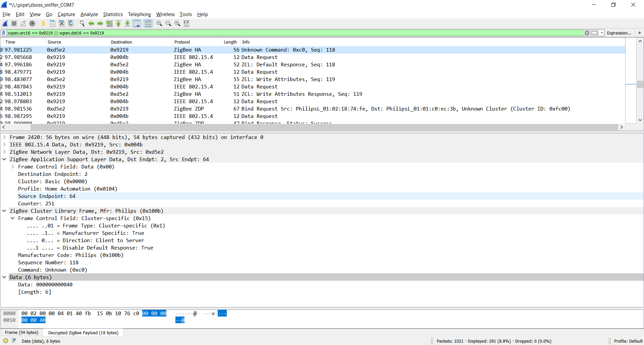Open the Help menu
The width and height of the screenshot is (644, 345).
click(x=202, y=14)
